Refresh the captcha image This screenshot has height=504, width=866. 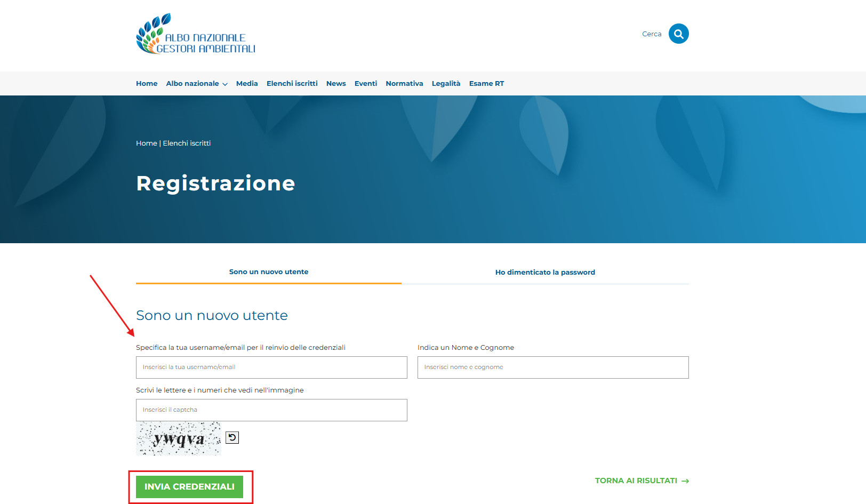point(232,438)
